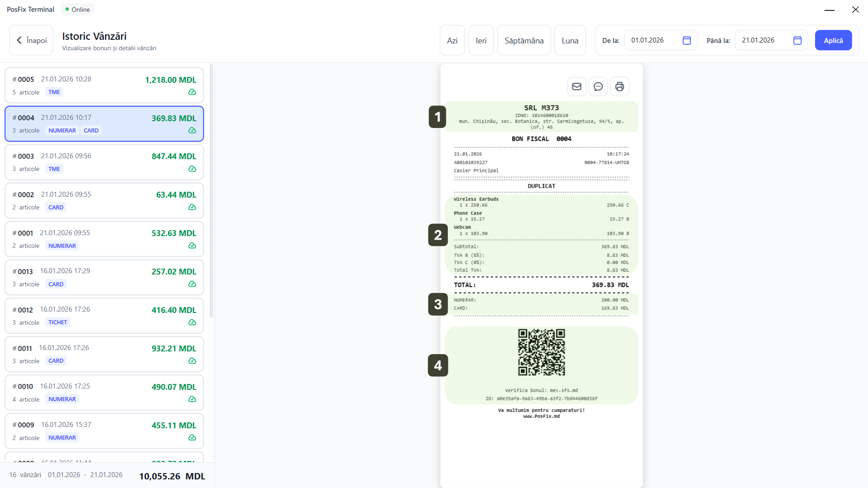Select the Săptămâna period filter

pos(524,40)
